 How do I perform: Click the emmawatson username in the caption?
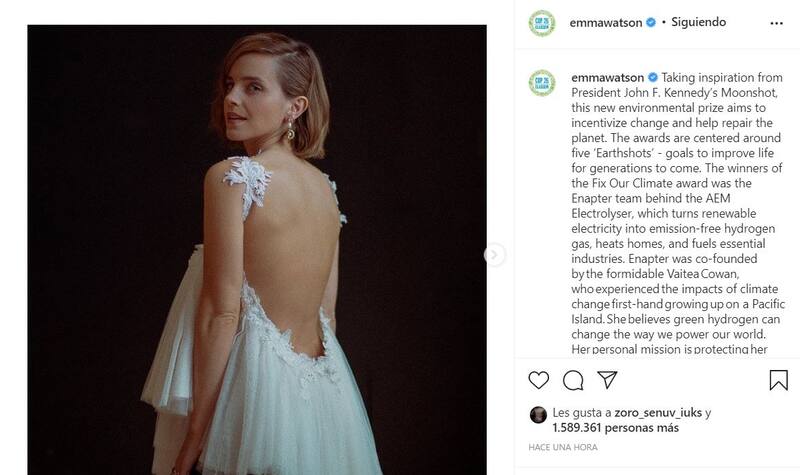[606, 76]
